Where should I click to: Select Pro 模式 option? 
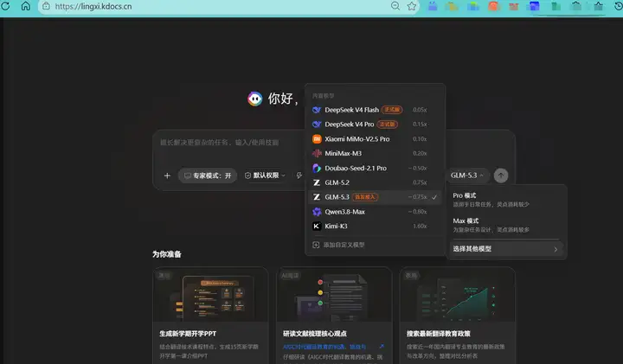506,200
